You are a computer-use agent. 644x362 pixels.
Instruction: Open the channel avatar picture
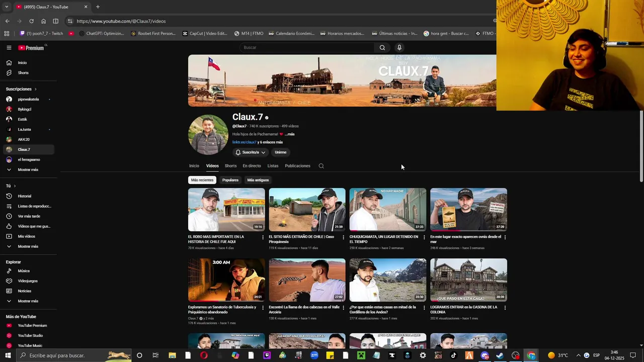coord(208,135)
